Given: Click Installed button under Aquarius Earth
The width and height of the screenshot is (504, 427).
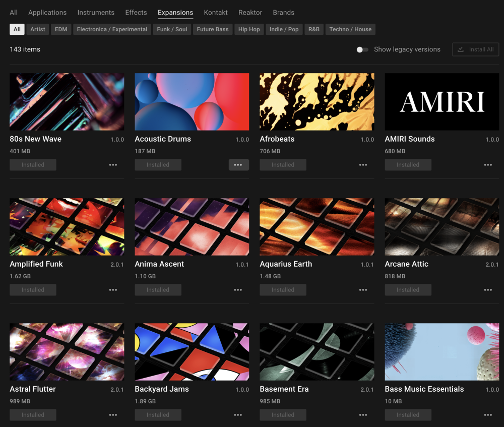Looking at the screenshot, I should pos(283,290).
